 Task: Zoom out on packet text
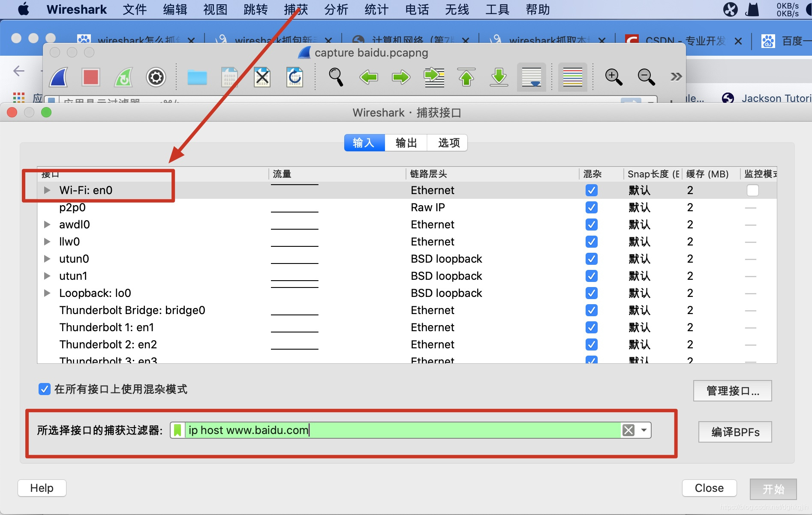point(647,78)
